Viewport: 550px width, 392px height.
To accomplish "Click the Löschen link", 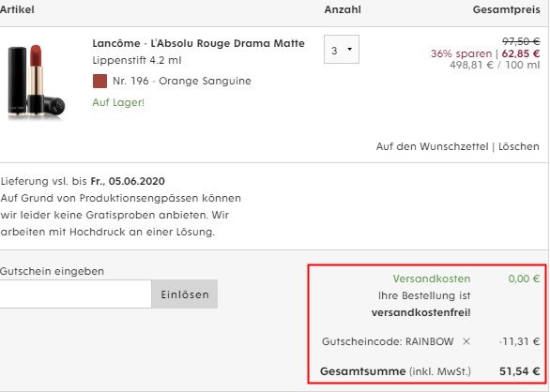I will click(519, 146).
